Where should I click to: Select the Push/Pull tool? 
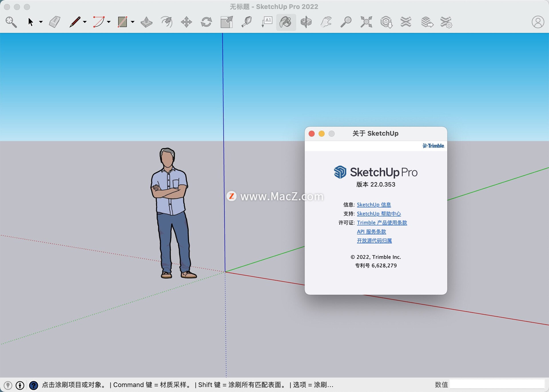click(x=146, y=22)
